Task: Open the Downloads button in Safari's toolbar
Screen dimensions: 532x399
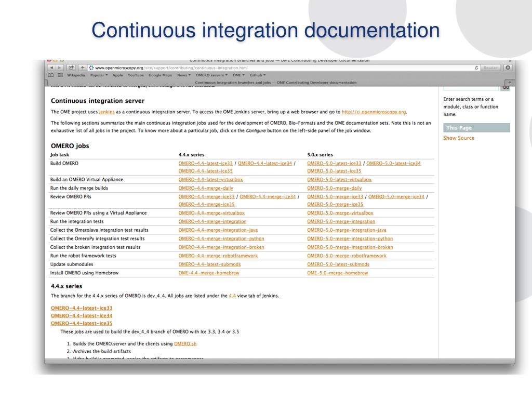Action: tap(508, 68)
